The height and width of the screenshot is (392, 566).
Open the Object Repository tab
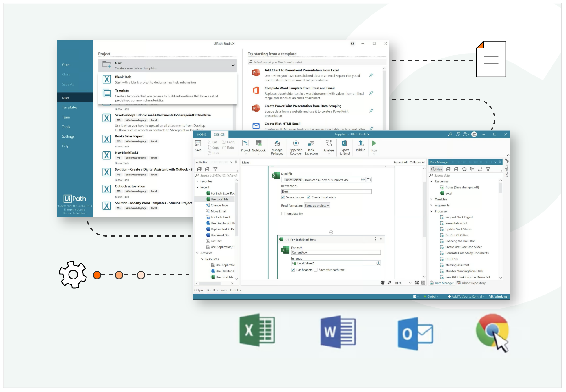click(x=471, y=283)
